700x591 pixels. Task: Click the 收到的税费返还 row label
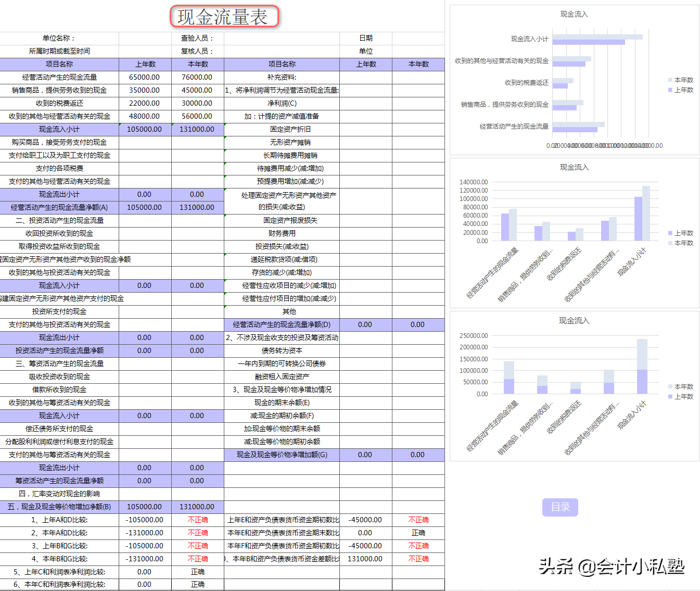[59, 103]
